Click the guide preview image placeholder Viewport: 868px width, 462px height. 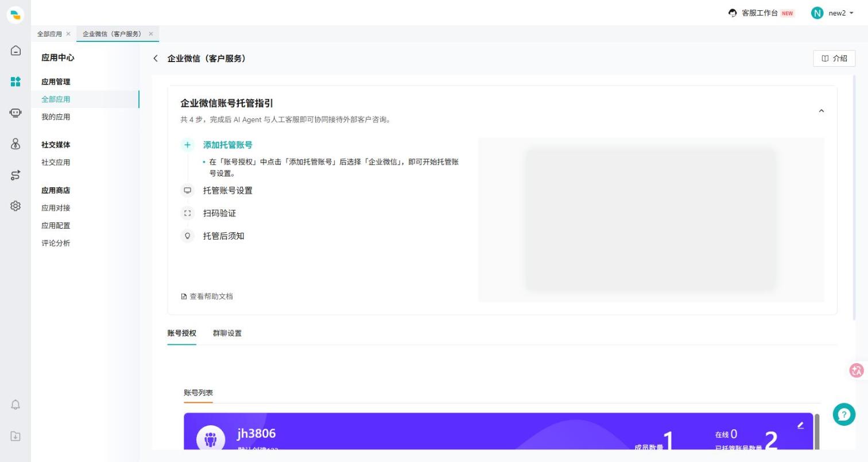click(651, 220)
